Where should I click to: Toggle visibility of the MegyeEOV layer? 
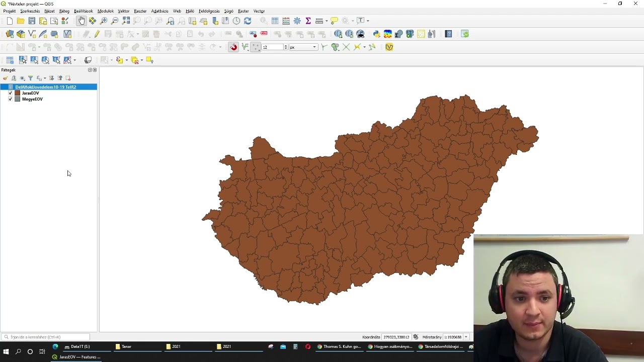(x=11, y=99)
